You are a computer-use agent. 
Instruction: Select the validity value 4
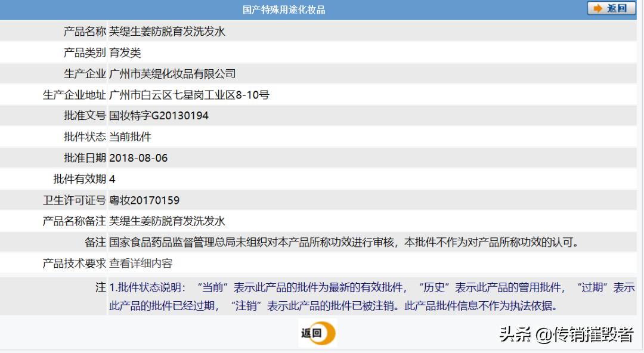(112, 179)
